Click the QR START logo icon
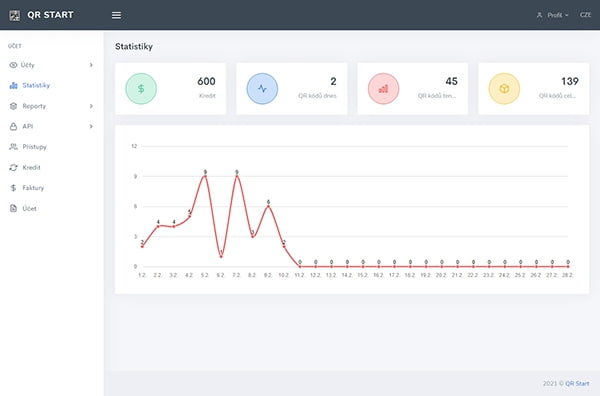Image resolution: width=600 pixels, height=396 pixels. (x=15, y=15)
